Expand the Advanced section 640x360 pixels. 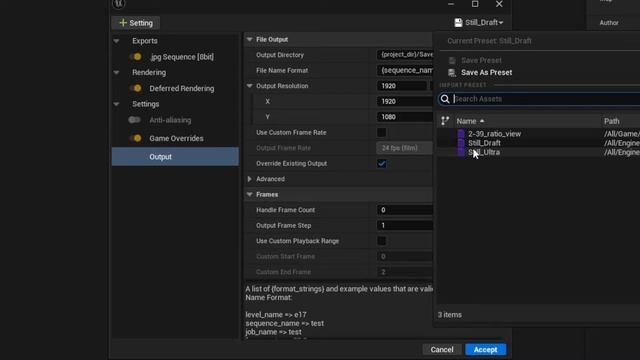tap(249, 179)
